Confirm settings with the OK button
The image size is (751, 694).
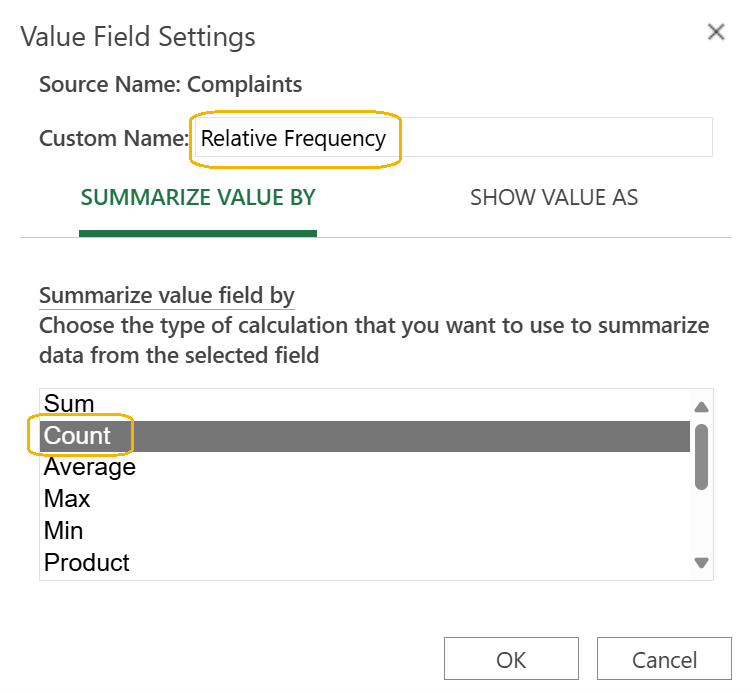coord(511,659)
